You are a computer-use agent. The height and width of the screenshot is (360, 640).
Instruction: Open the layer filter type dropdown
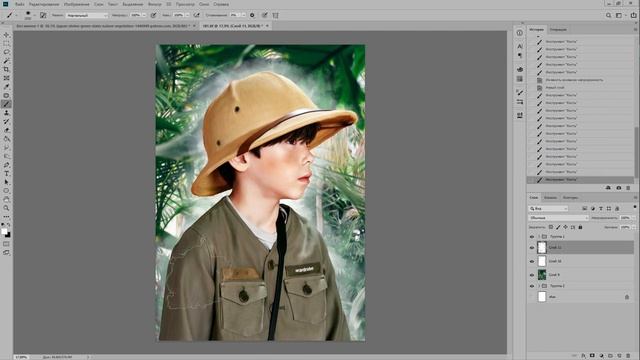(x=548, y=209)
